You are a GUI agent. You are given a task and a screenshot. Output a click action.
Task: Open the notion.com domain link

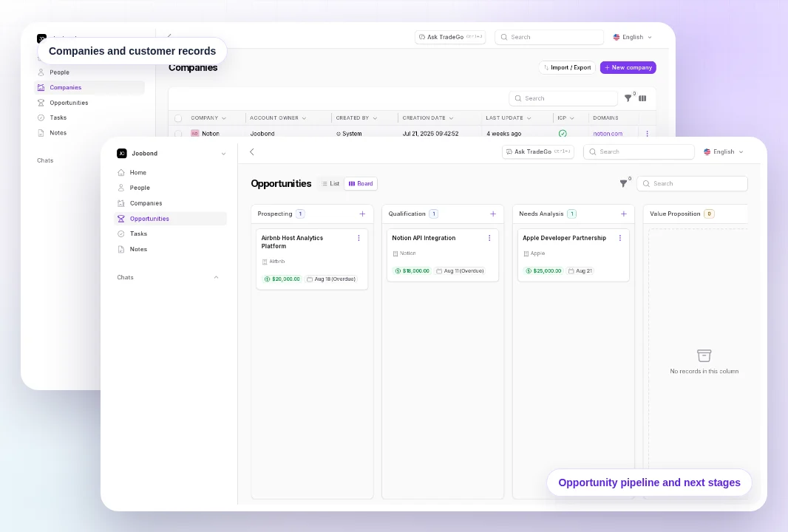(x=608, y=134)
